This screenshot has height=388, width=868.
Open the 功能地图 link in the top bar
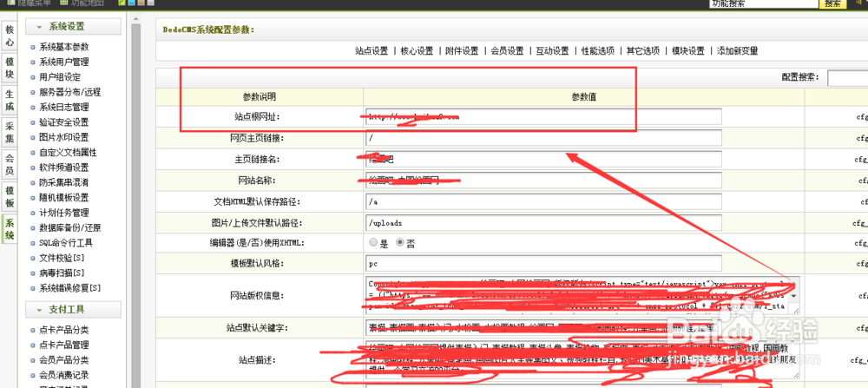click(83, 3)
